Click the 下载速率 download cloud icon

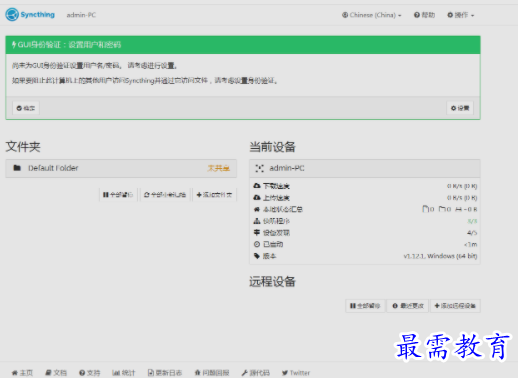[257, 186]
